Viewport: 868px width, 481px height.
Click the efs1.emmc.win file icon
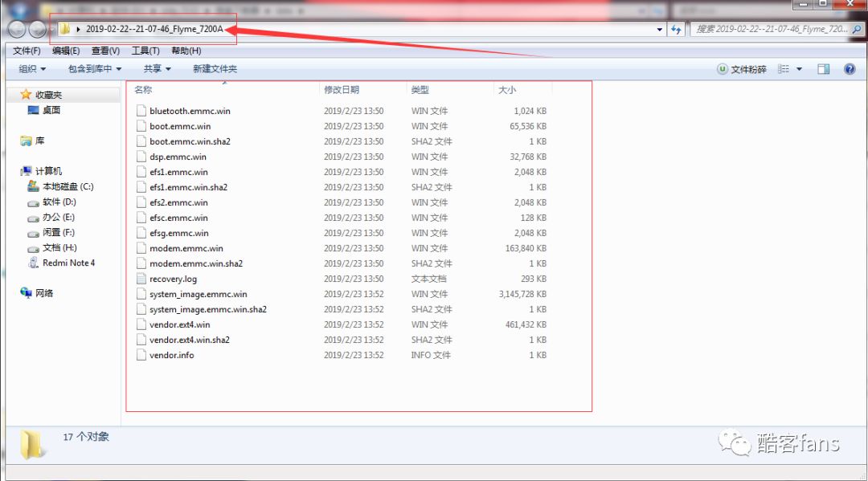click(141, 172)
